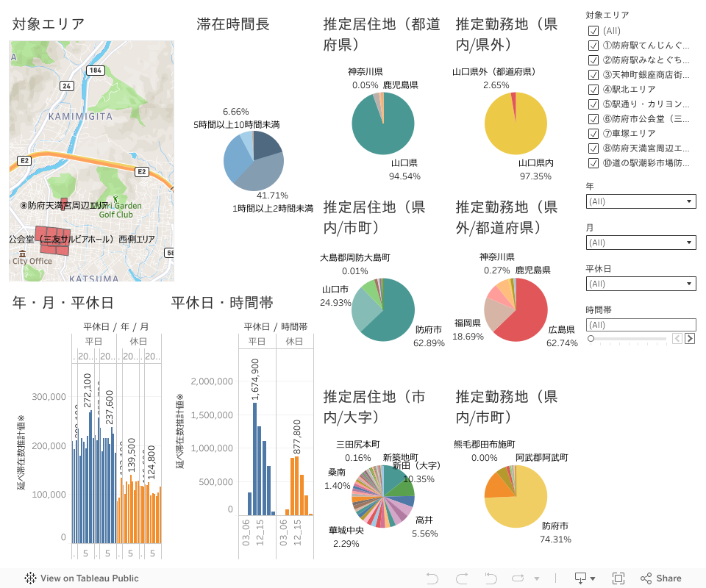Image resolution: width=706 pixels, height=588 pixels.
Task: Click the 62.89% 防府市 label
Action: pyautogui.click(x=429, y=343)
